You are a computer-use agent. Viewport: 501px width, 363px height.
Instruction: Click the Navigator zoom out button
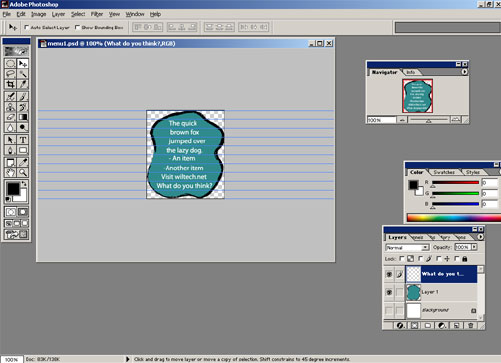click(x=402, y=120)
